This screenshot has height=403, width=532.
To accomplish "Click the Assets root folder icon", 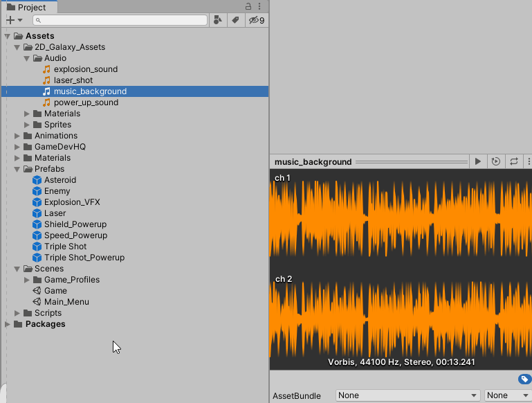I will (18, 36).
